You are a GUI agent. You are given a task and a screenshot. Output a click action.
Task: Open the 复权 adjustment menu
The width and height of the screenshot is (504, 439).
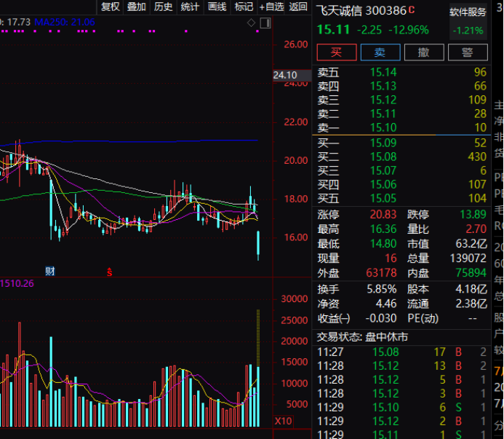(110, 7)
